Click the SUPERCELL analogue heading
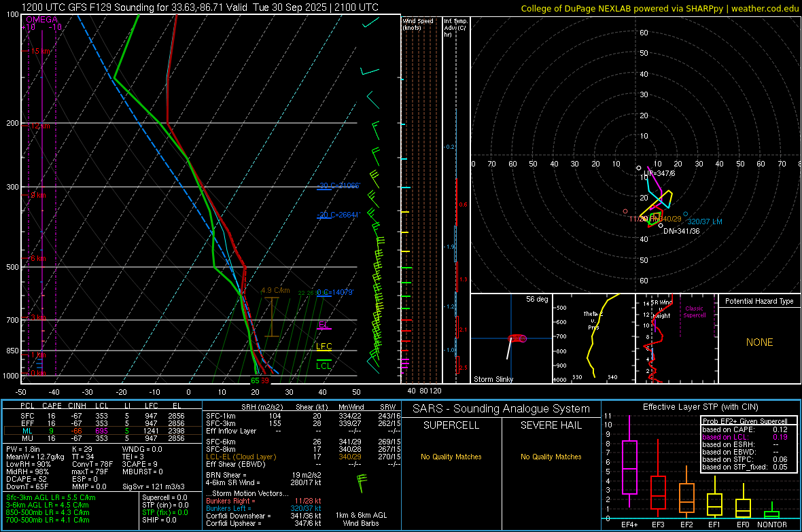Image resolution: width=802 pixels, height=532 pixels. click(451, 425)
